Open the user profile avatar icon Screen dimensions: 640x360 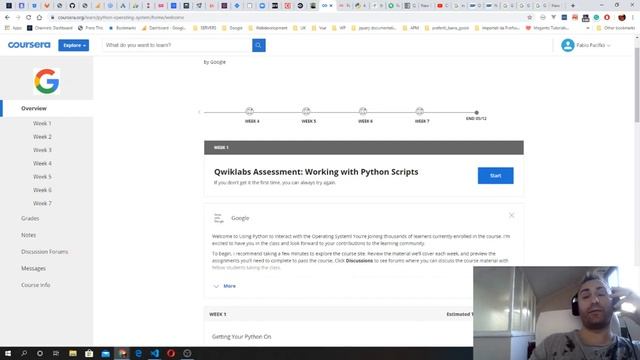(x=567, y=45)
